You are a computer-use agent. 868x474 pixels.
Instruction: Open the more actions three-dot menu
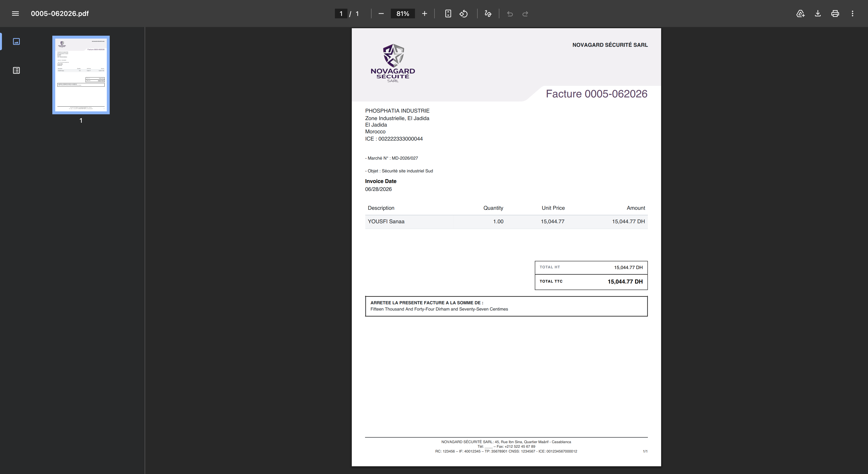click(x=853, y=14)
